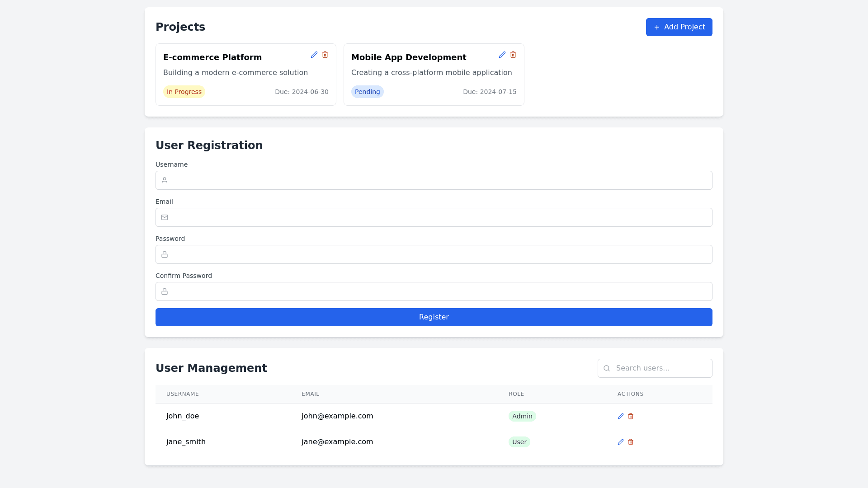This screenshot has width=868, height=488.
Task: Click the User role badge
Action: coord(519,442)
